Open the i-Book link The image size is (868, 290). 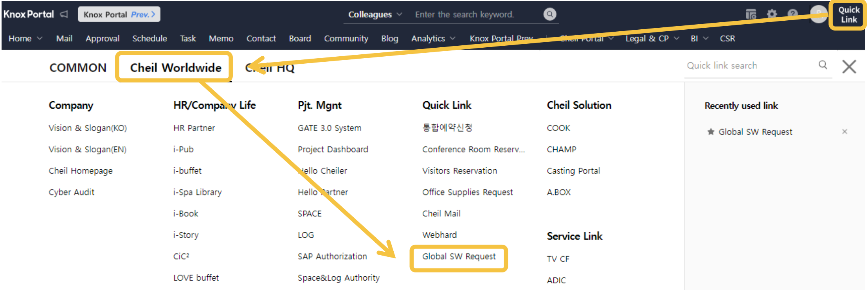pos(185,214)
